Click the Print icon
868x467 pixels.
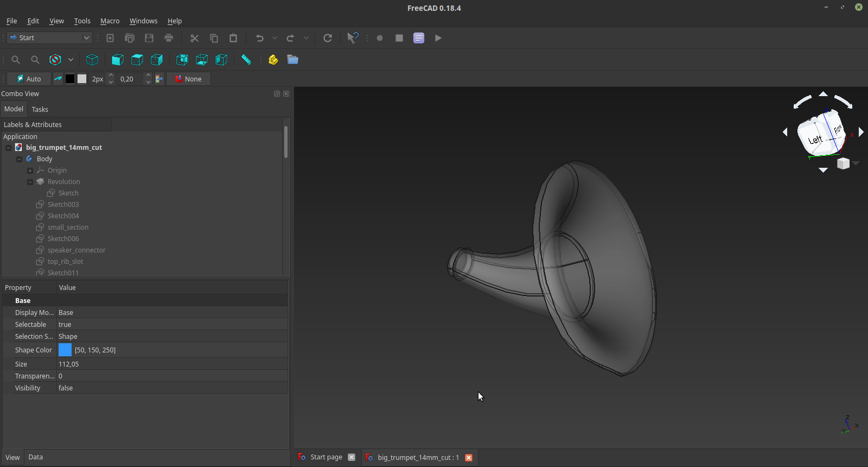click(x=169, y=38)
